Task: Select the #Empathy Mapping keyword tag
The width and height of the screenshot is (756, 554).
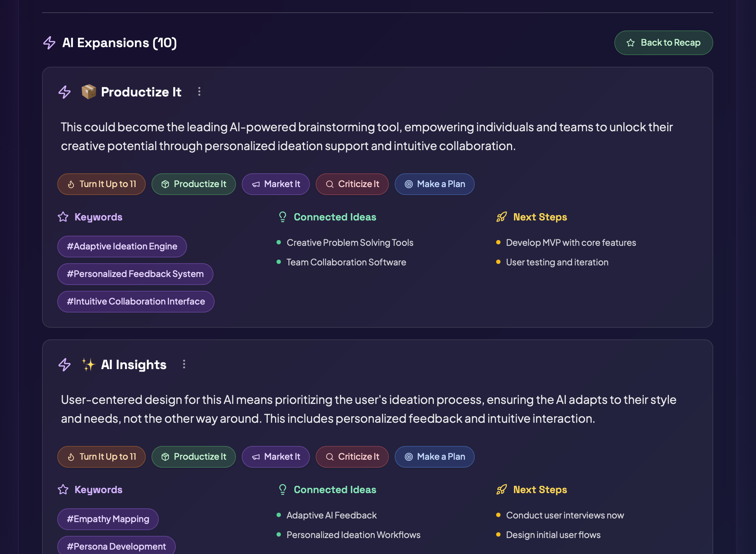Action: click(x=108, y=519)
